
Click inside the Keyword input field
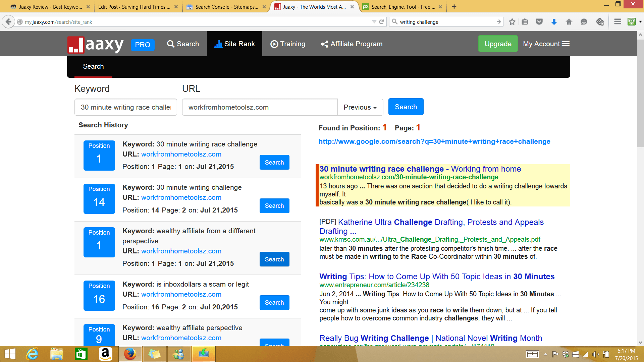125,107
